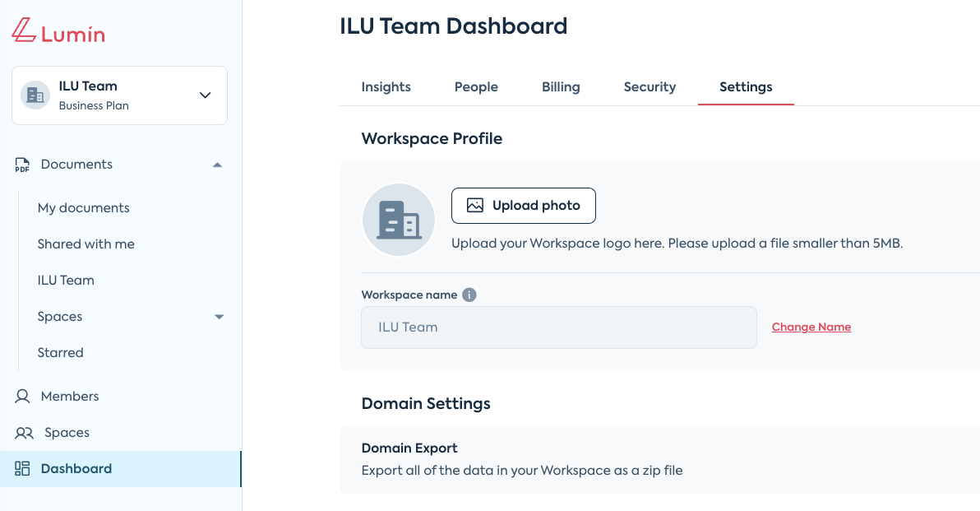Open the Billing tab
This screenshot has height=511, width=980.
tap(561, 87)
